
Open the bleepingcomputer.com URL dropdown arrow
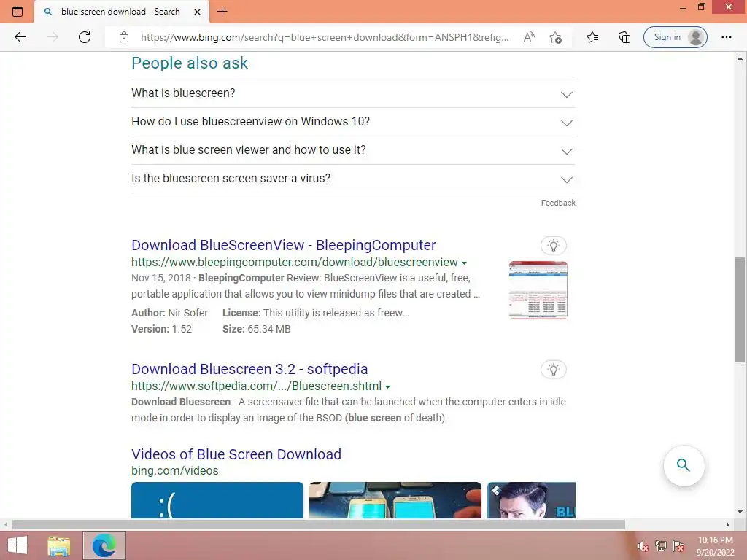point(464,262)
